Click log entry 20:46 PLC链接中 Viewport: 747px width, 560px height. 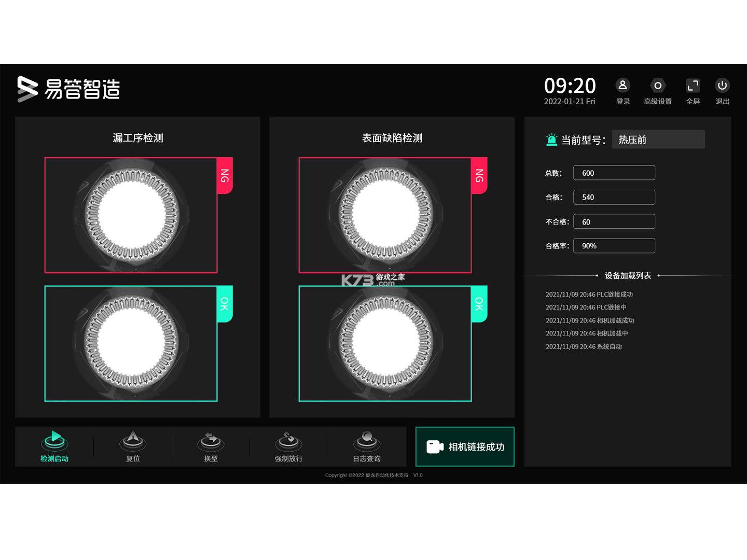[586, 307]
